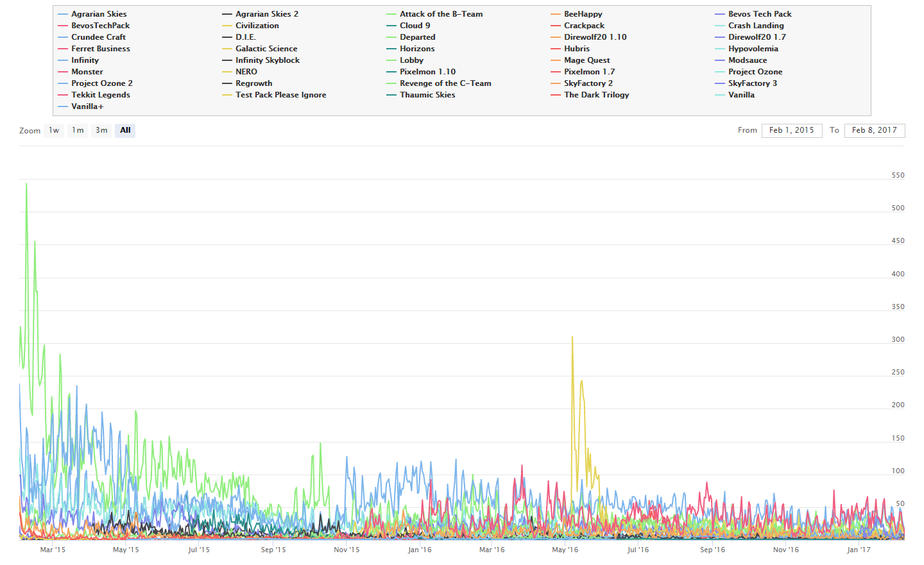This screenshot has height=565, width=924.
Task: Toggle Infinity Skyblock legend item
Action: coord(261,60)
